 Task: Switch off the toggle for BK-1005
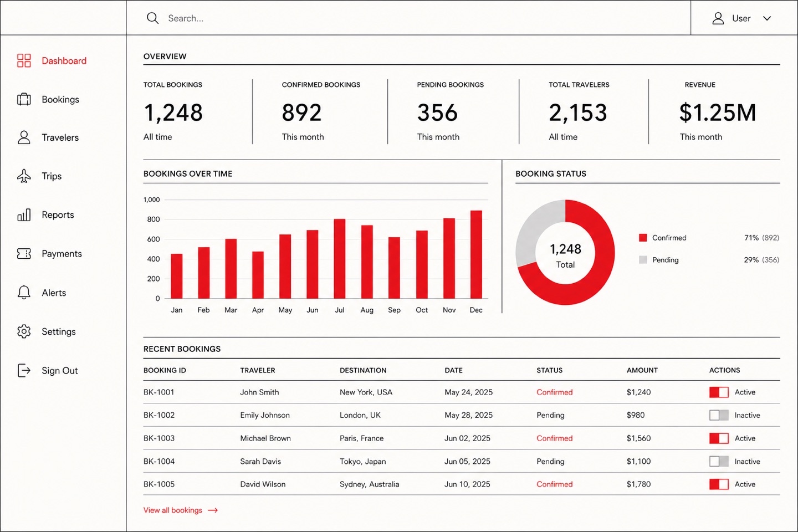tap(719, 484)
